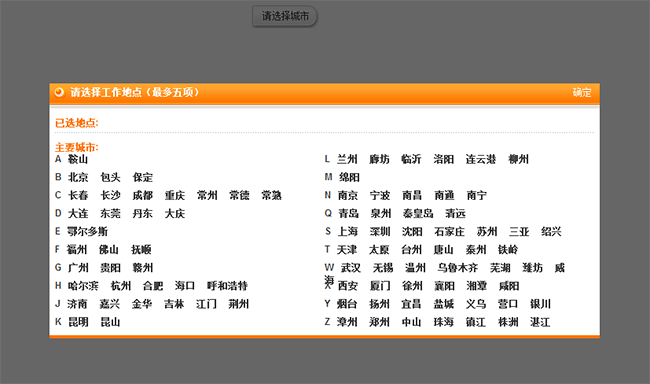This screenshot has width=650, height=384.
Task: Select the city 厦门
Action: pyautogui.click(x=380, y=286)
